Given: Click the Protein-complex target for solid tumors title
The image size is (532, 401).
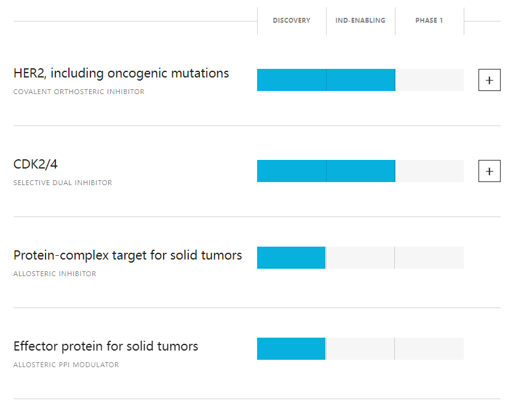Looking at the screenshot, I should point(128,255).
